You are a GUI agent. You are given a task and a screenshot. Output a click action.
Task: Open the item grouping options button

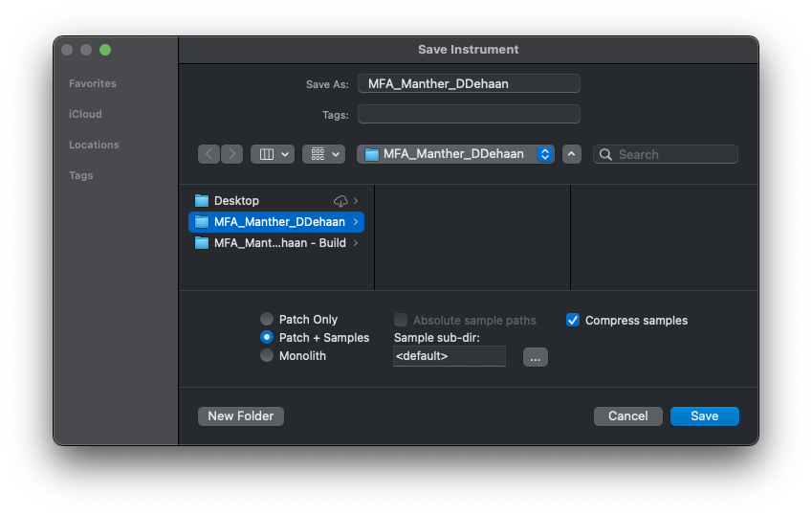(323, 154)
